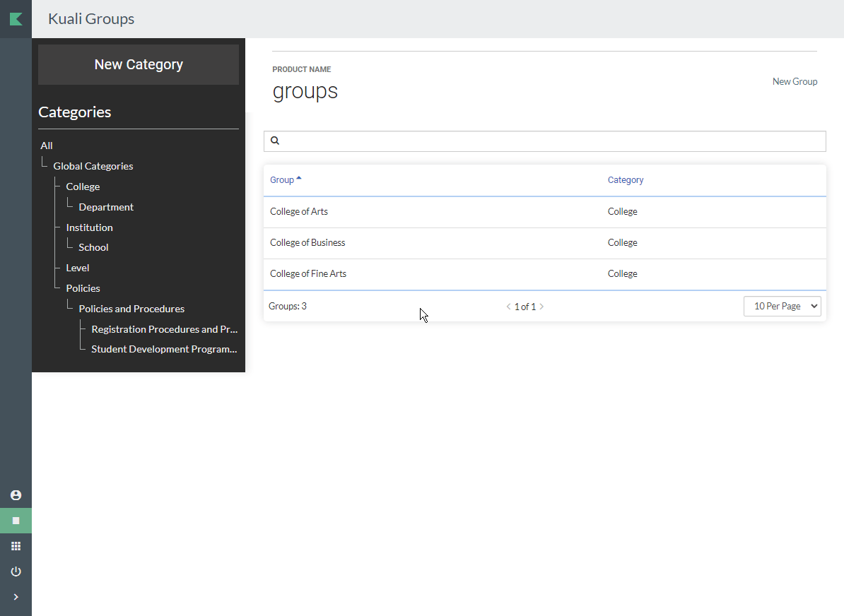Click the Kuali logo icon

[x=16, y=19]
